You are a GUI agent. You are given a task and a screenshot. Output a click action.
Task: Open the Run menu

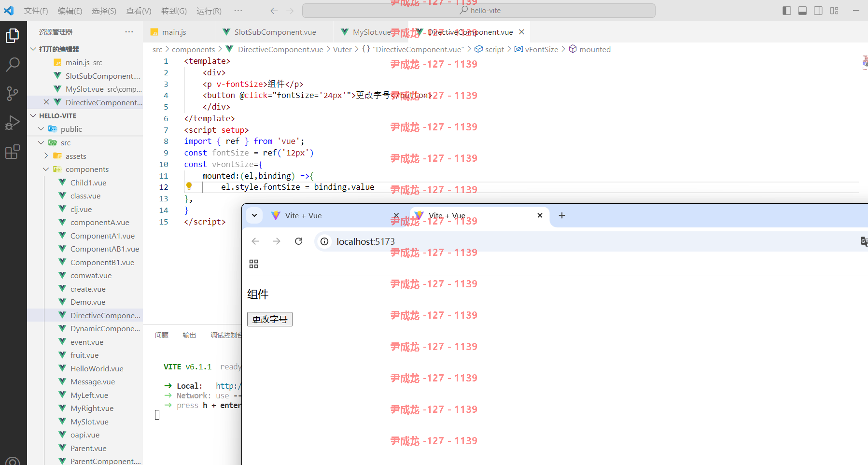click(x=209, y=11)
